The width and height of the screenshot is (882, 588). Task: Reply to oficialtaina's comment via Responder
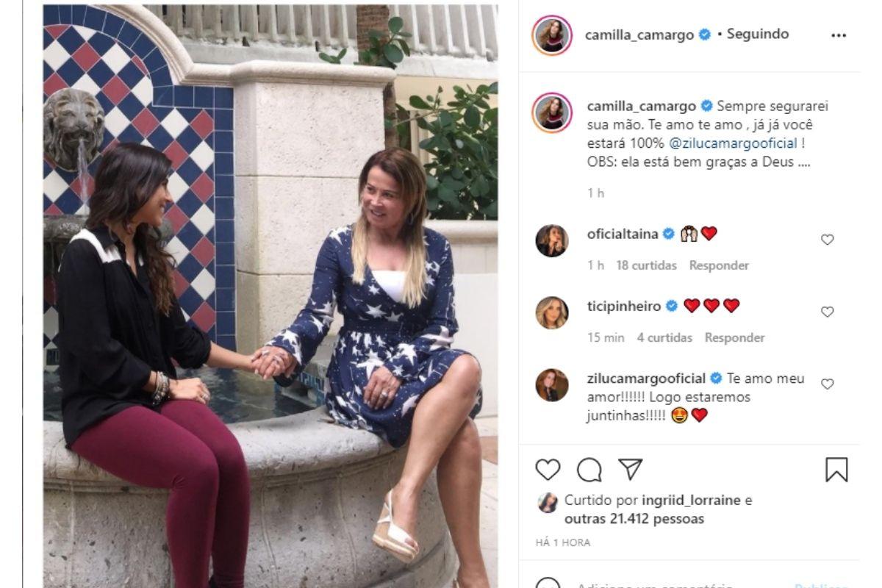[719, 265]
